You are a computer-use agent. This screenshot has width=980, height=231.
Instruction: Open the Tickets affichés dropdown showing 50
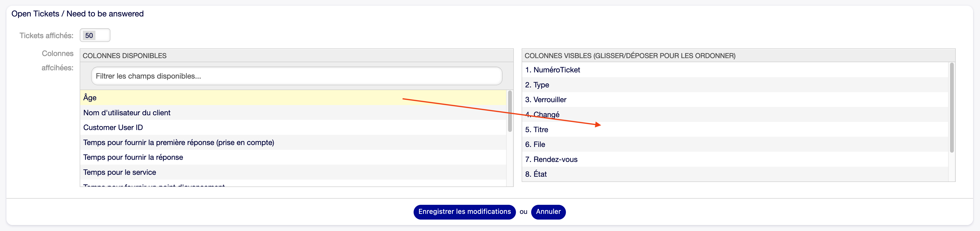(x=95, y=35)
